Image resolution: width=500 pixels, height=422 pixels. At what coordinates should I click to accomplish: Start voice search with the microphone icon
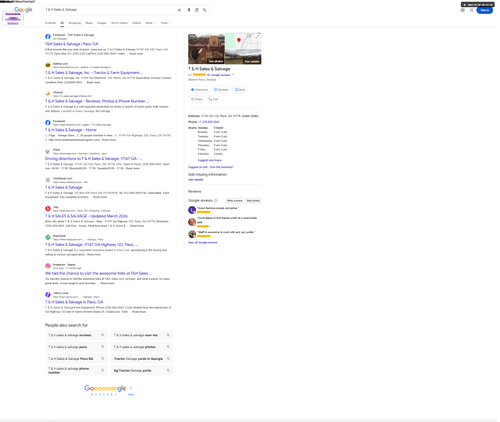pyautogui.click(x=189, y=10)
